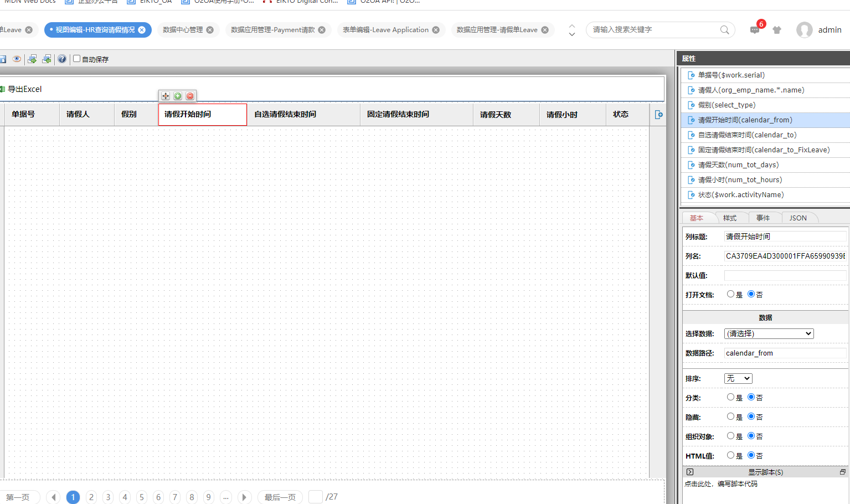The image size is (850, 504).
Task: Open messages with the chat bubble icon
Action: [x=755, y=30]
